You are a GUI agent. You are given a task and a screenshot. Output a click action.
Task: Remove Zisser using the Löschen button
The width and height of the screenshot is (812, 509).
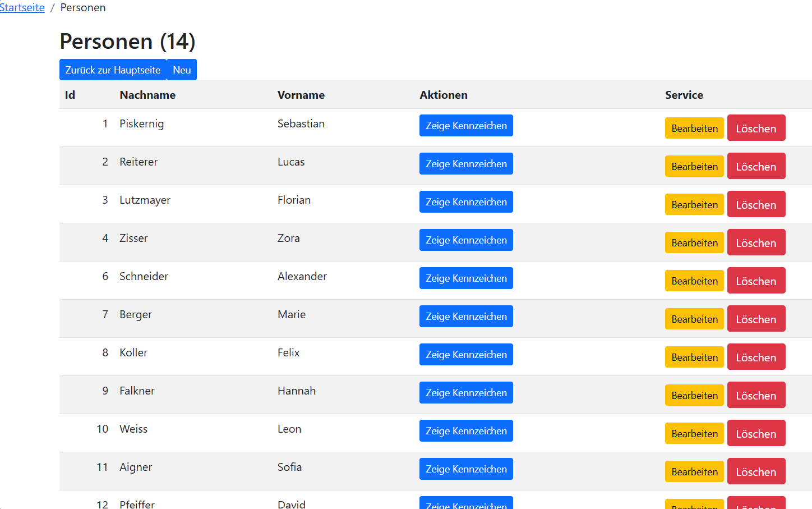click(x=755, y=243)
